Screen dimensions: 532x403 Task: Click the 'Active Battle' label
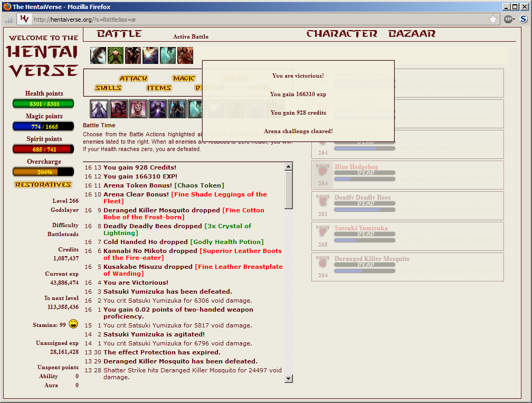click(x=191, y=36)
